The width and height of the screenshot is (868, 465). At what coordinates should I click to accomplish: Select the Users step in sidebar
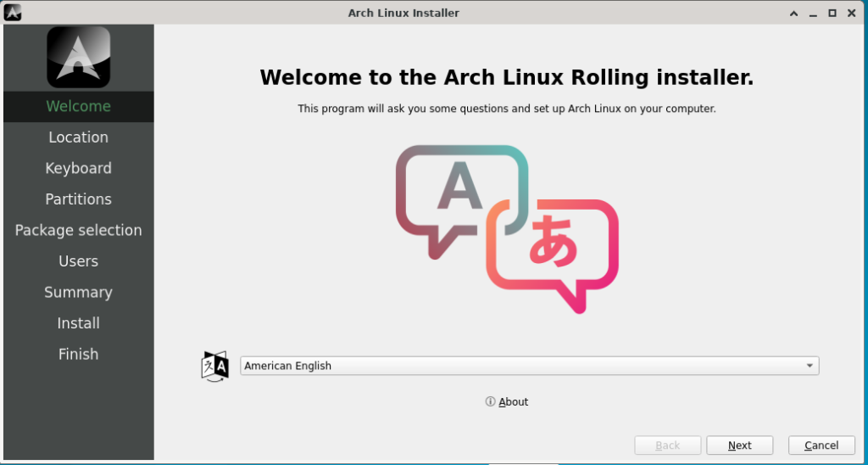coord(79,261)
